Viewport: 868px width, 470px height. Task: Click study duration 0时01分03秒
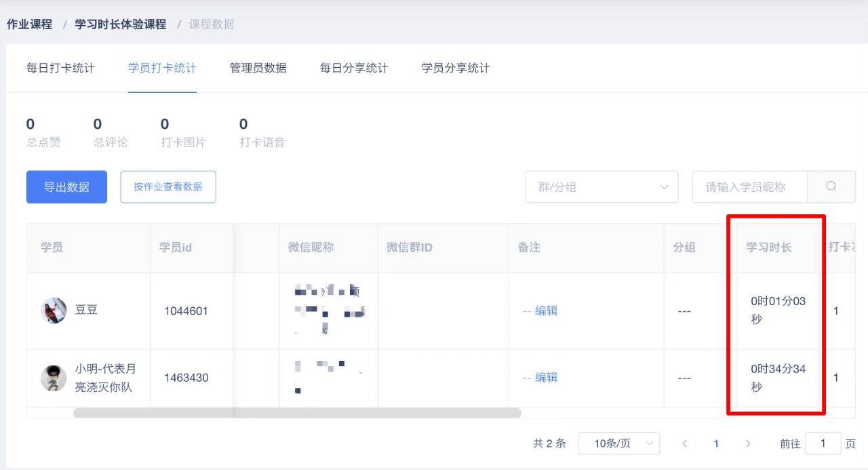[778, 310]
